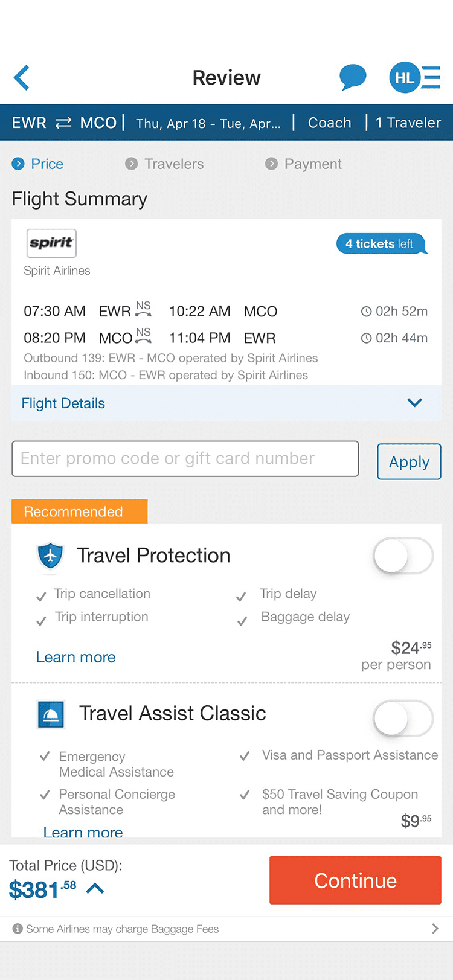
Task: Open the baggage fees notice chevron
Action: [x=435, y=929]
